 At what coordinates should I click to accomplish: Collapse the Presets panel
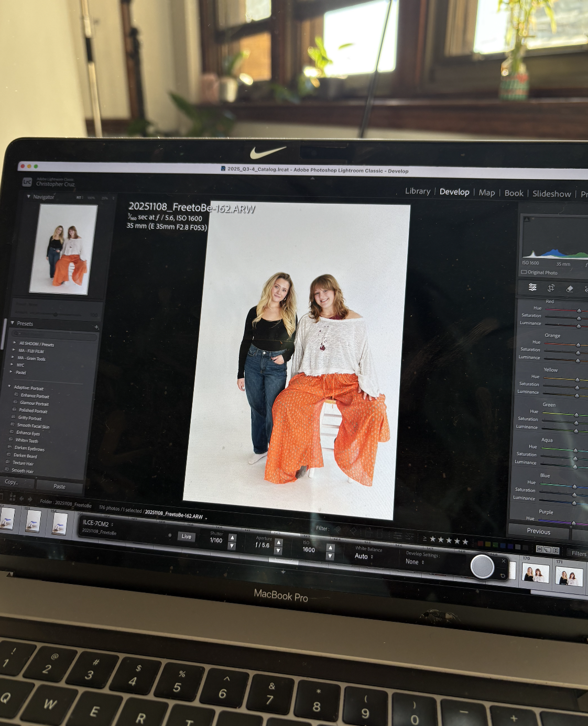tap(13, 323)
